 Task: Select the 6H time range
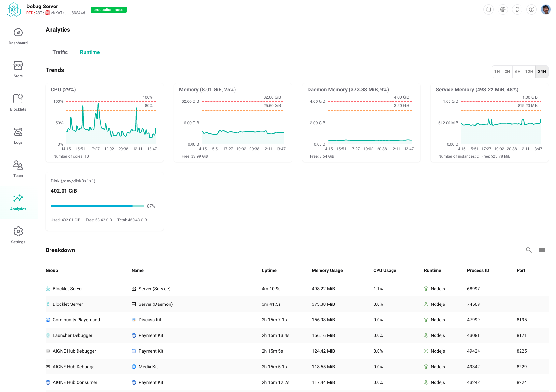click(x=518, y=72)
